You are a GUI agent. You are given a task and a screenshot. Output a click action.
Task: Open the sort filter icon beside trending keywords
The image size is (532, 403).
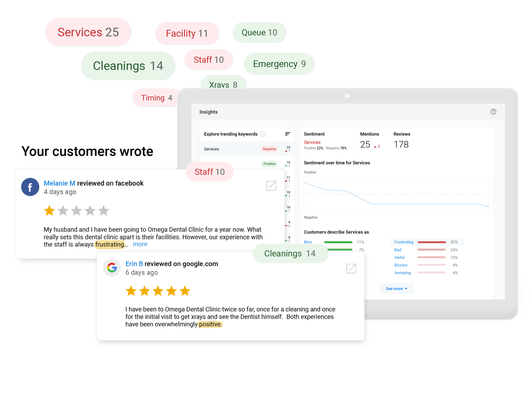[x=287, y=134]
